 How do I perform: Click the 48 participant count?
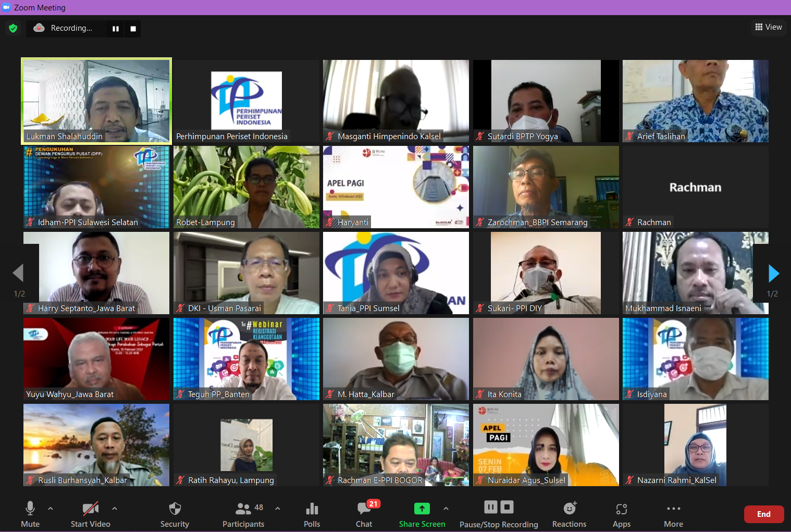coord(259,508)
